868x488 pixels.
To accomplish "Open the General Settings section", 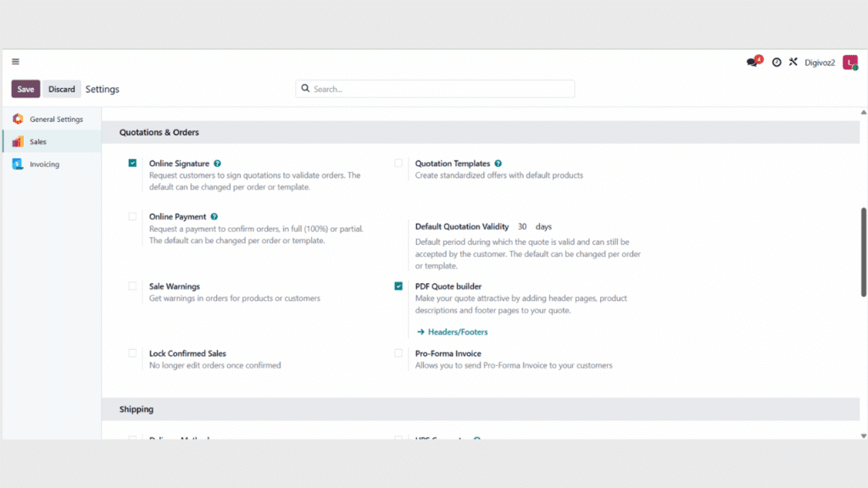I will [56, 119].
